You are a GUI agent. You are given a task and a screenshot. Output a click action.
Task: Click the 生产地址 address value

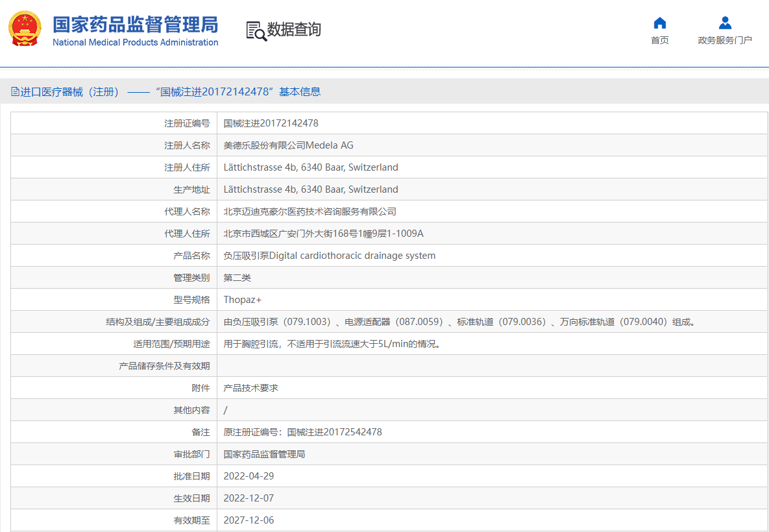[x=311, y=189]
